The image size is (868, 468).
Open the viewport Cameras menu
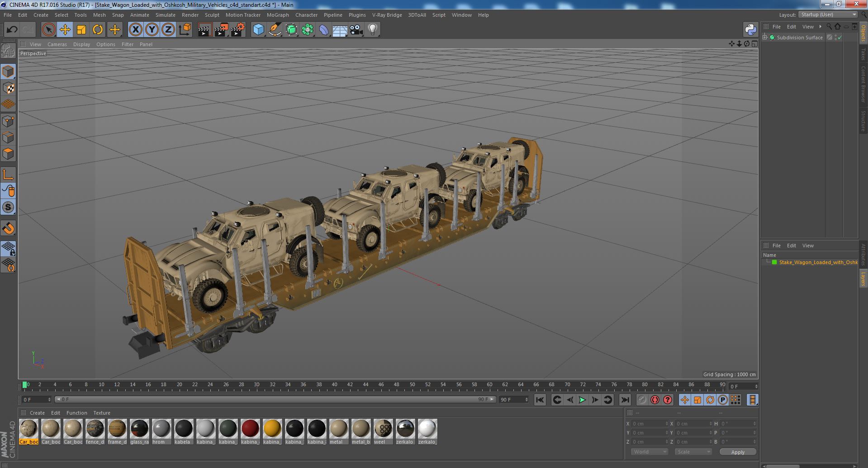(57, 44)
